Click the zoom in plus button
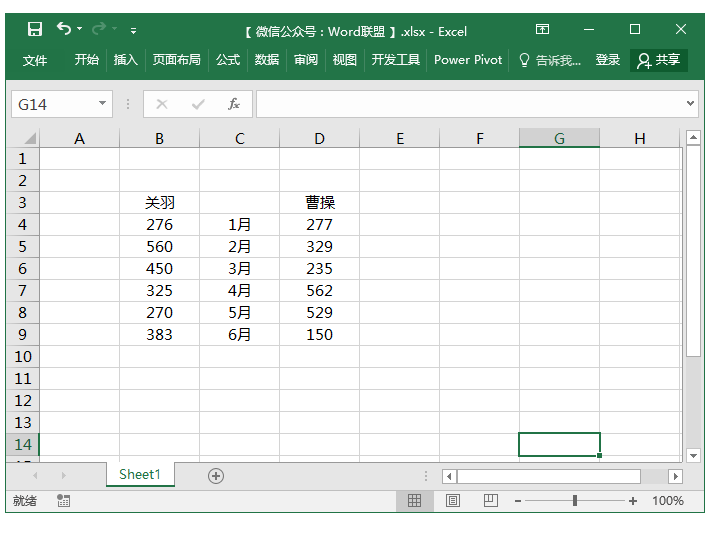Viewport: 710px width, 537px height. [633, 501]
